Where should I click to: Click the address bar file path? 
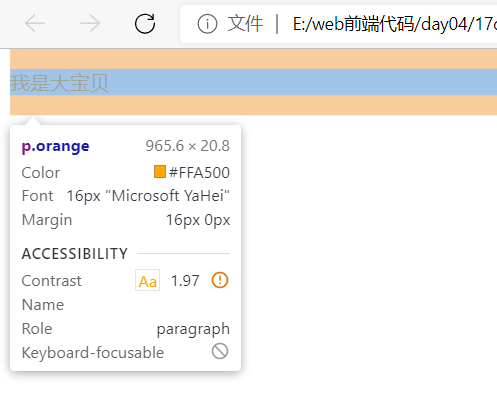click(x=395, y=24)
